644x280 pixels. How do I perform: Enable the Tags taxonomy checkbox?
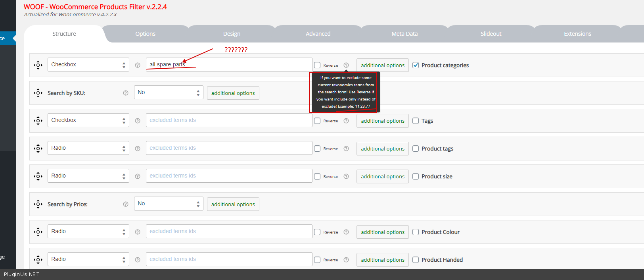[416, 121]
